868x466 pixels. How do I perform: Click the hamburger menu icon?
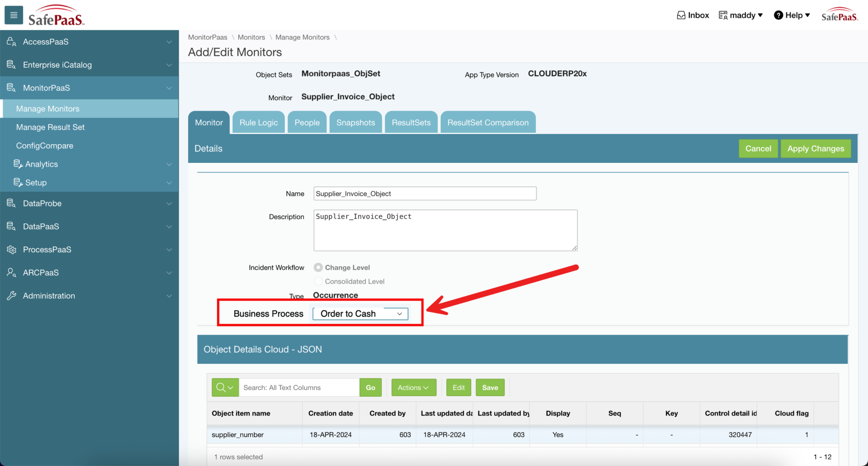(x=14, y=15)
